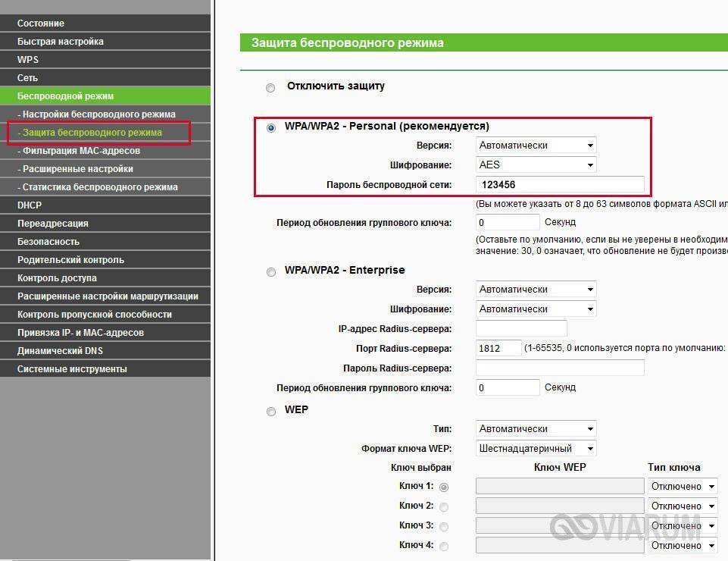Click the wireless password field with 123456

point(559,184)
